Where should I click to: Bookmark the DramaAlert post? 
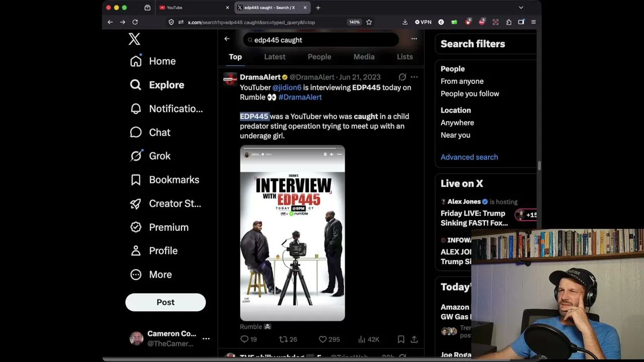(401, 339)
